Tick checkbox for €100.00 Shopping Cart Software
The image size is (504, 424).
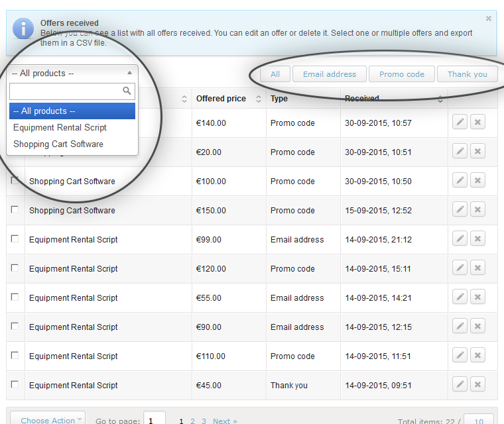[x=15, y=180]
